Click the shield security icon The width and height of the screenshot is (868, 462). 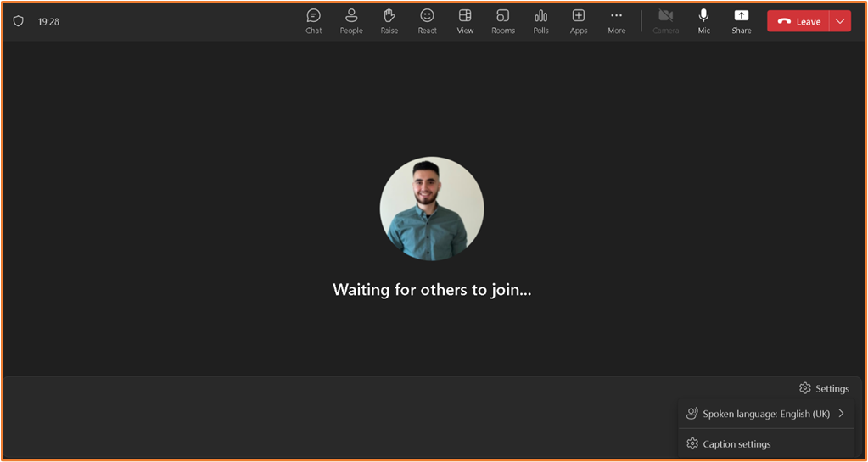point(19,21)
